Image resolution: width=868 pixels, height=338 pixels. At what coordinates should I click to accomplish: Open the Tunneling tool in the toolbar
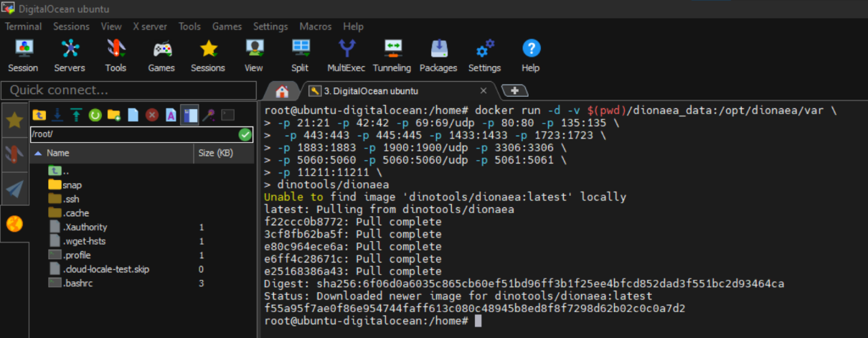tap(392, 55)
